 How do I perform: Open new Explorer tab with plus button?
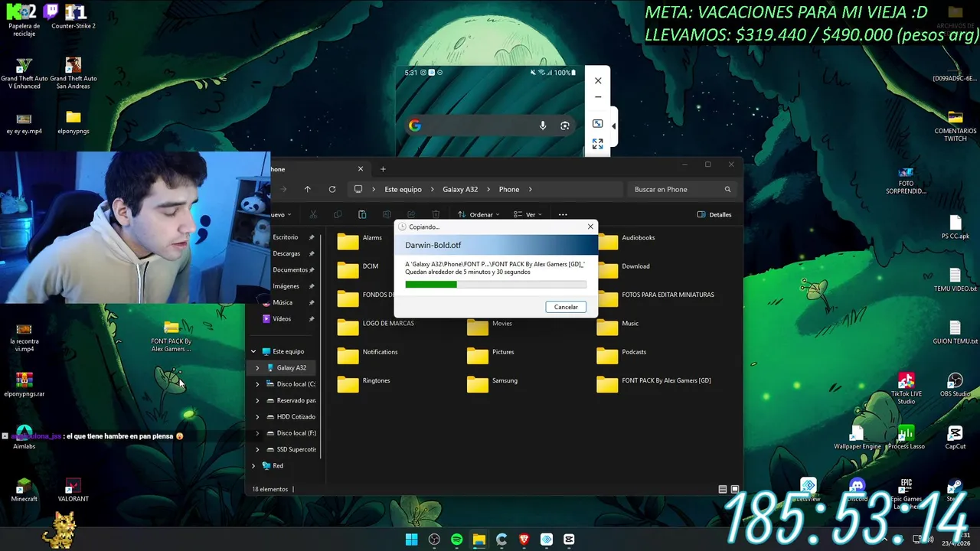click(383, 169)
